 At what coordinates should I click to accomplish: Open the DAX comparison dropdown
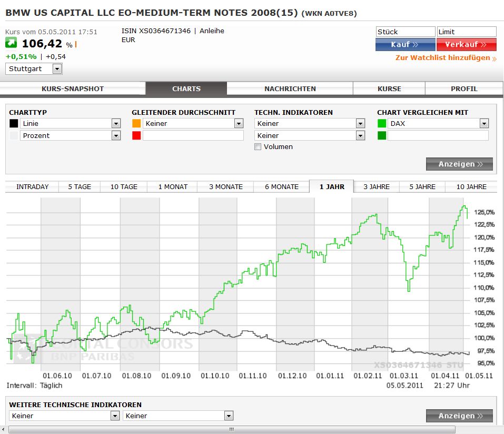[x=438, y=123]
